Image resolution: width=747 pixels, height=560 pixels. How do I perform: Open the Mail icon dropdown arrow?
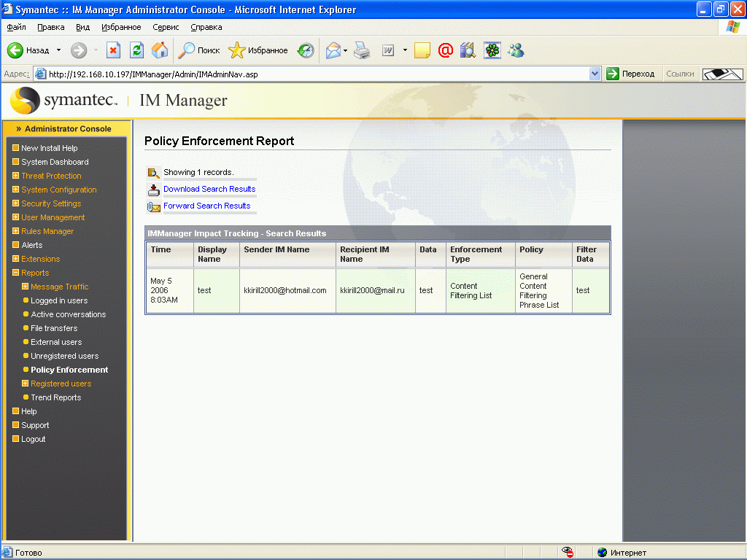[x=345, y=50]
